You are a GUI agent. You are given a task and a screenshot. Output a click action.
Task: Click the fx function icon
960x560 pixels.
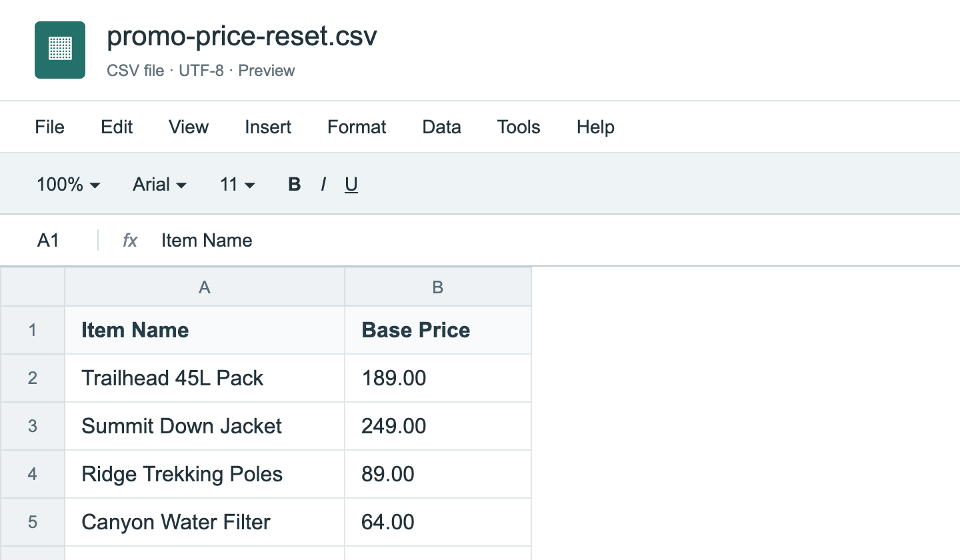pos(130,240)
